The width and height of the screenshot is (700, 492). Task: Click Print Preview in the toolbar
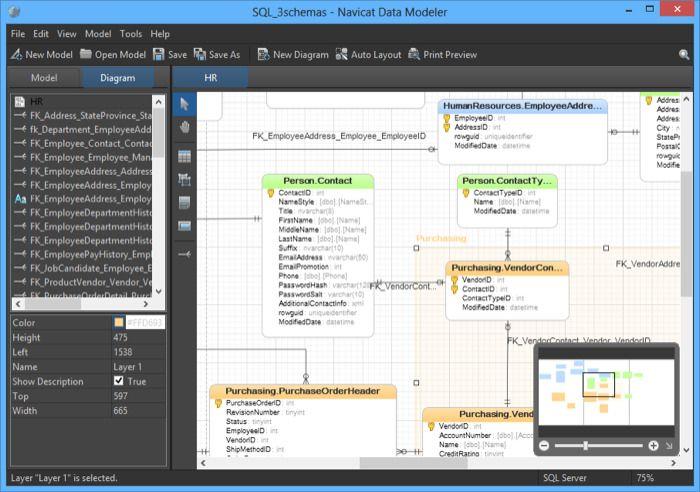(442, 54)
